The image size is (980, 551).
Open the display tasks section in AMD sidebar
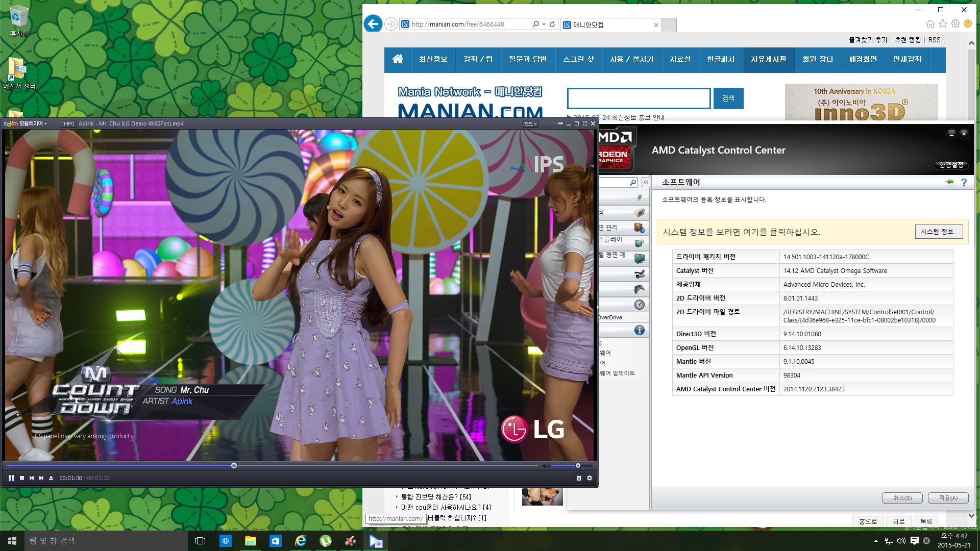(x=639, y=243)
